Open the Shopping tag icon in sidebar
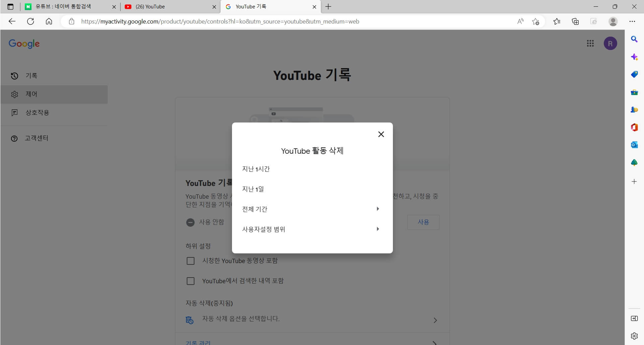 [x=634, y=74]
